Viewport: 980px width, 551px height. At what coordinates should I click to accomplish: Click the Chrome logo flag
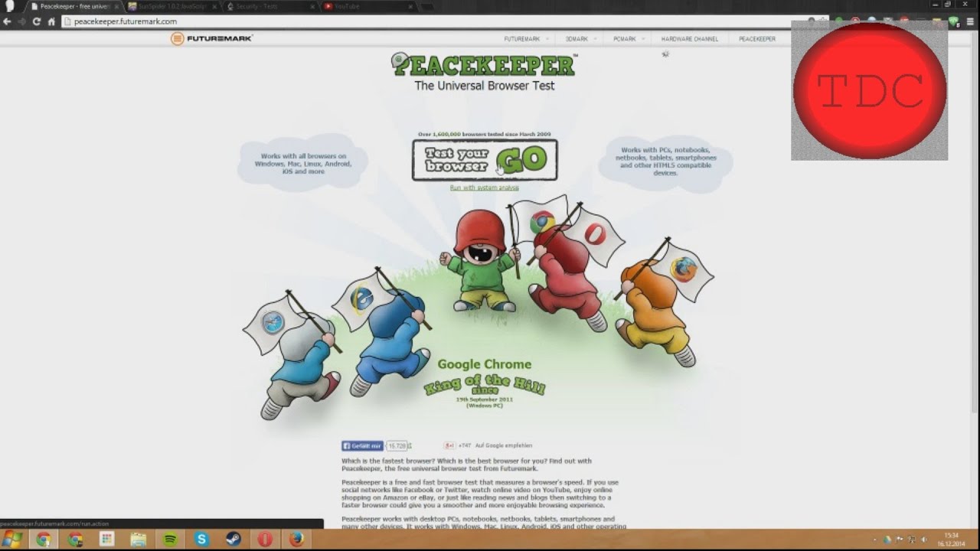[542, 222]
